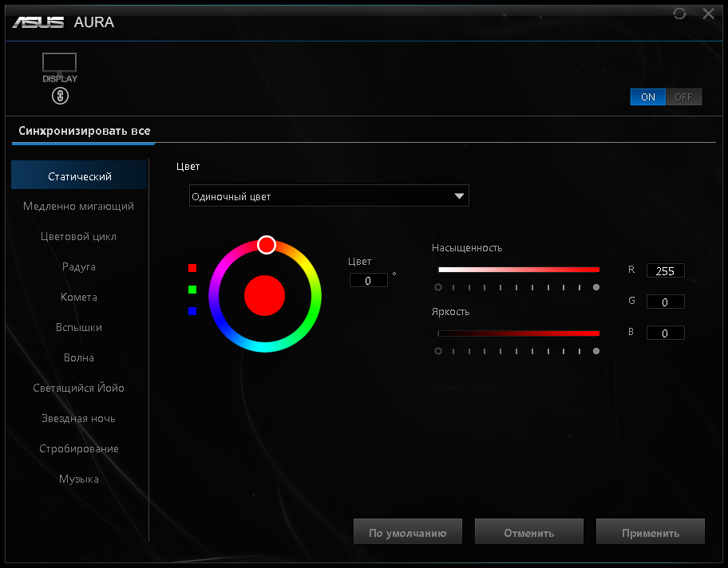Click the По умолчанию button
The width and height of the screenshot is (728, 568).
point(408,532)
